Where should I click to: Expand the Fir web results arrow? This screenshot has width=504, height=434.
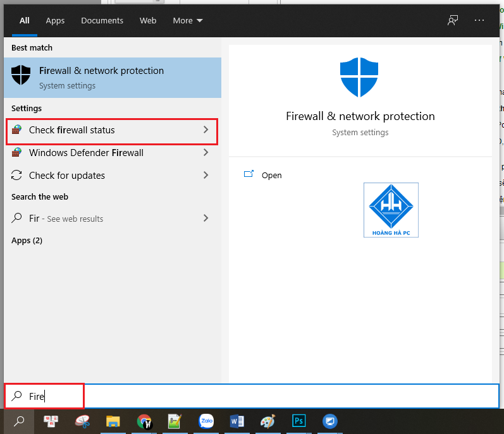[x=206, y=219]
